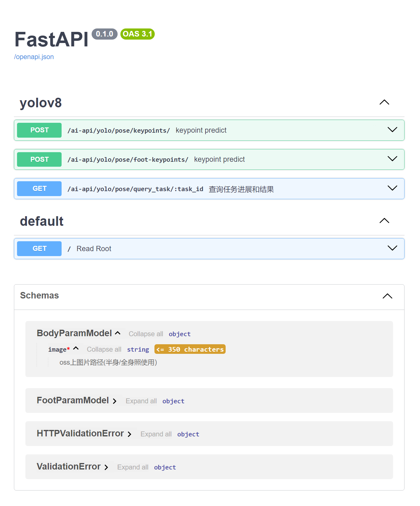Click 'keypoint predict' summary of pose/keypoints/ endpoint
This screenshot has width=420, height=506.
point(201,130)
